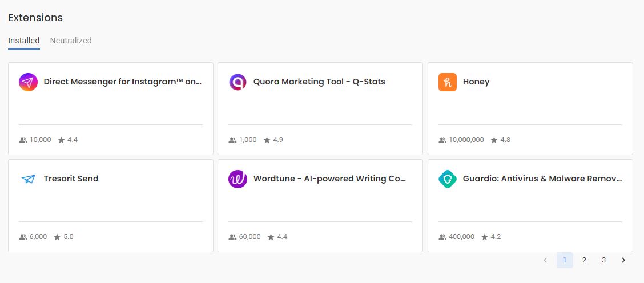Select page 3 in pagination
Screen dimensions: 644x283
click(x=604, y=260)
